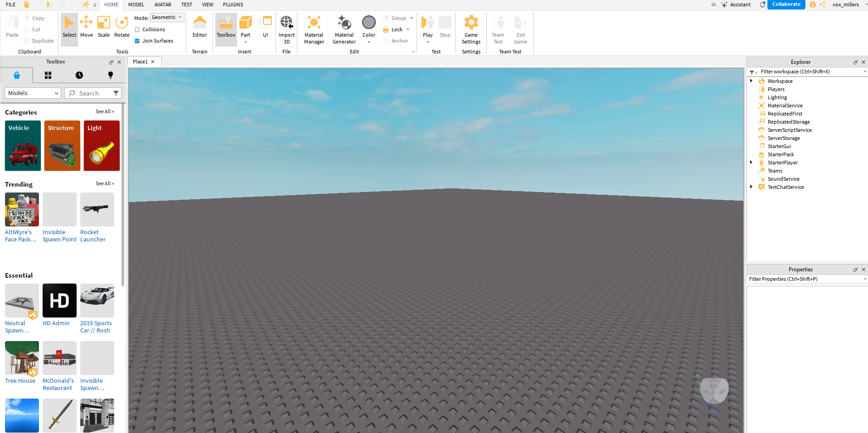Close the Place1 tab

153,62
